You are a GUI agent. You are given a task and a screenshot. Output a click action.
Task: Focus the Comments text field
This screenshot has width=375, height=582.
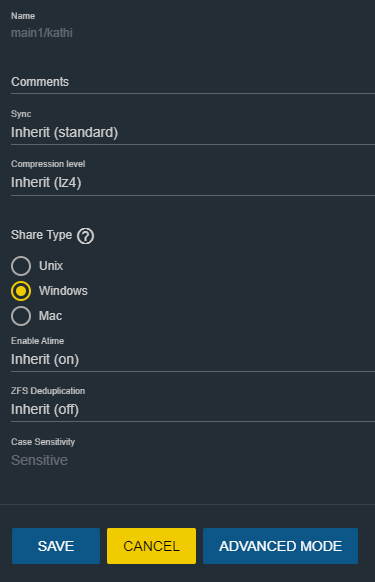[x=193, y=82]
